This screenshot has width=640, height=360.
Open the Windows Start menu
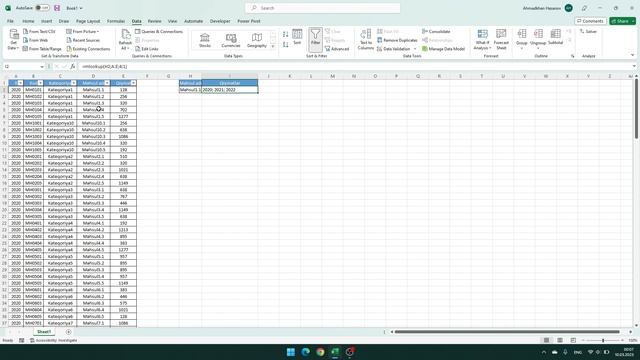(291, 352)
